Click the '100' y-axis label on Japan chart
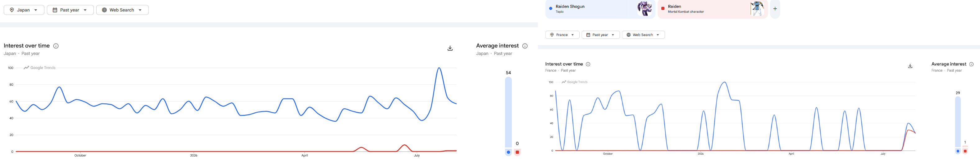This screenshot has width=980, height=163. pyautogui.click(x=11, y=68)
